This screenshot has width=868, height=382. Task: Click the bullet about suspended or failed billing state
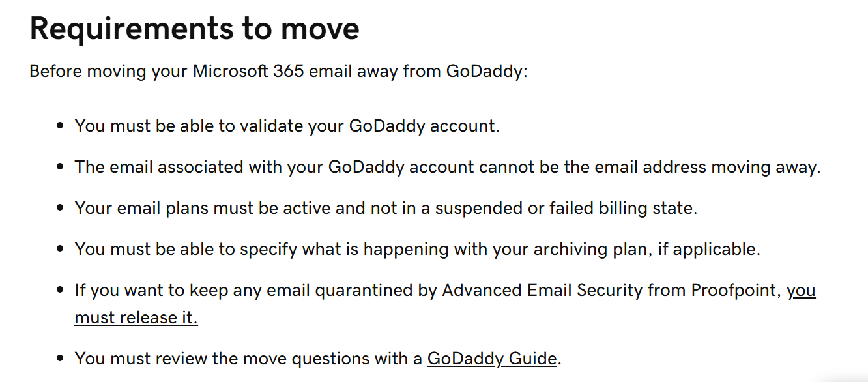pyautogui.click(x=386, y=208)
